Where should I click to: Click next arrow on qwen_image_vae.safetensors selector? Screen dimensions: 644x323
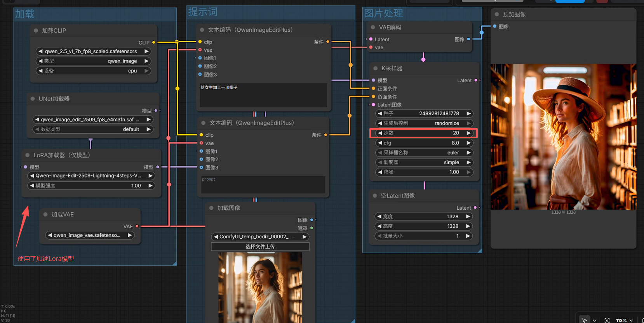(130, 235)
